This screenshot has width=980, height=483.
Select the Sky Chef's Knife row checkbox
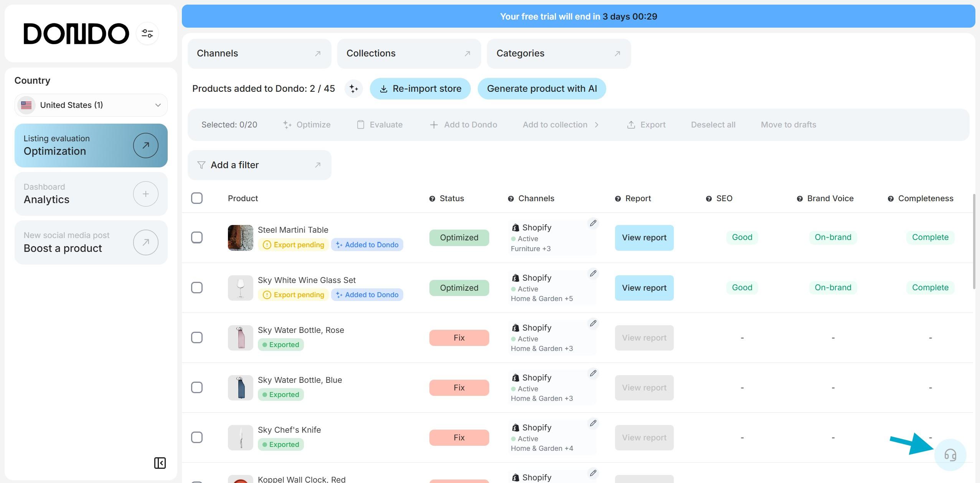click(x=197, y=437)
